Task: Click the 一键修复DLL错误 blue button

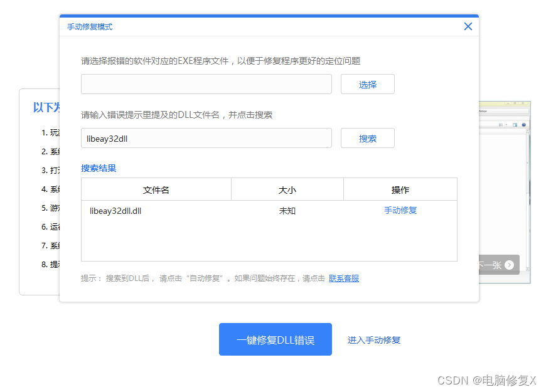Action: [x=275, y=339]
